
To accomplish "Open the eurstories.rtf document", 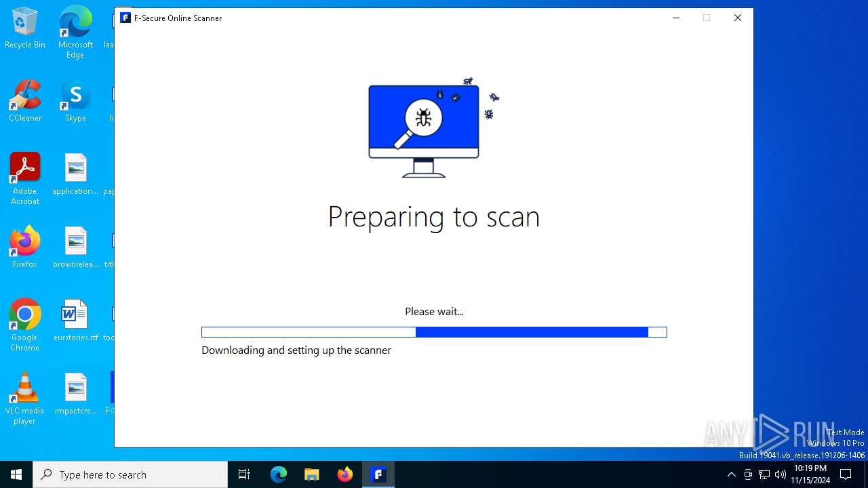I will (x=75, y=320).
